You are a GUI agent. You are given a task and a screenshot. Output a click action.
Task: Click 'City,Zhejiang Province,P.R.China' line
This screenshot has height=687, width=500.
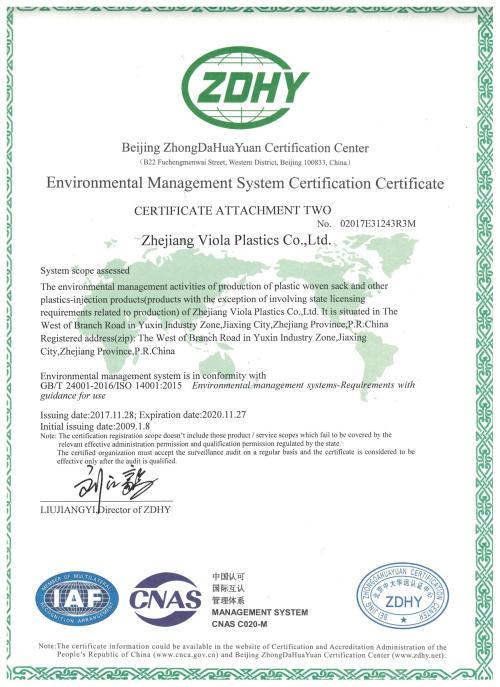pos(107,351)
